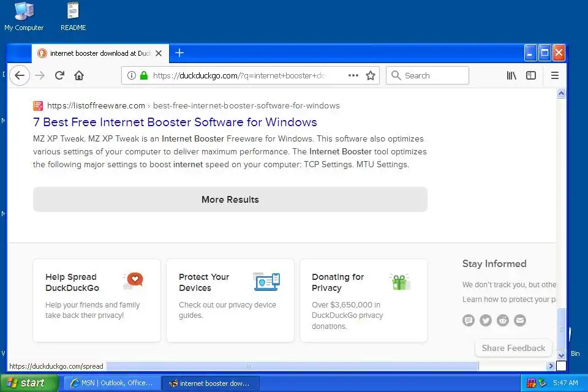Click the horizontal scrollbar right arrow

(551, 366)
